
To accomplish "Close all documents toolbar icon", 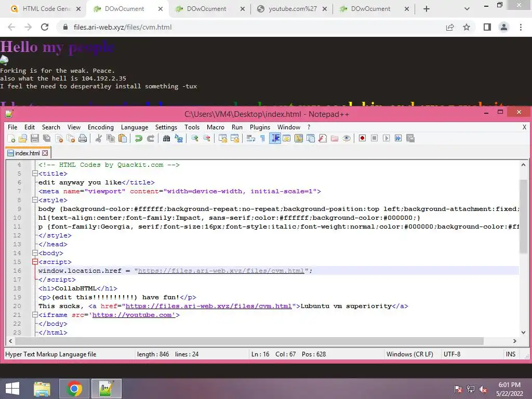I will (x=71, y=138).
